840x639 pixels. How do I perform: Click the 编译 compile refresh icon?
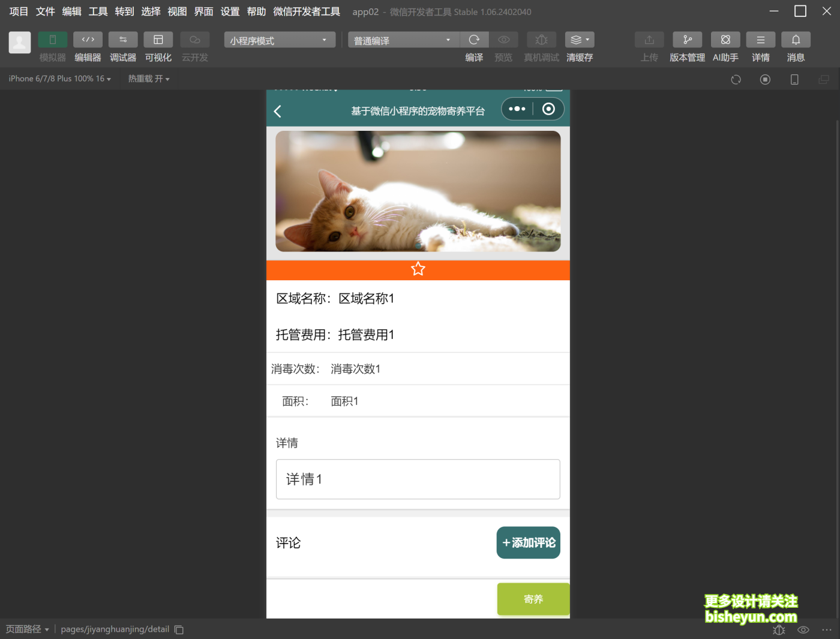tap(474, 39)
